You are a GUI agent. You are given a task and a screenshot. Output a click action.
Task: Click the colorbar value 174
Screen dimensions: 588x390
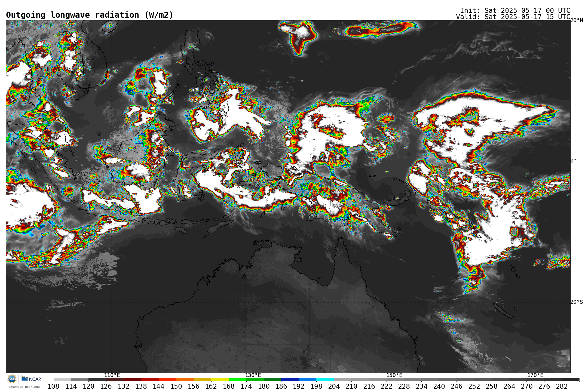pos(246,386)
